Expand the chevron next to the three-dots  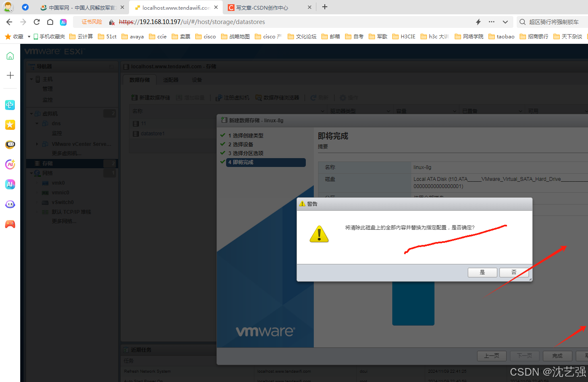tap(505, 22)
